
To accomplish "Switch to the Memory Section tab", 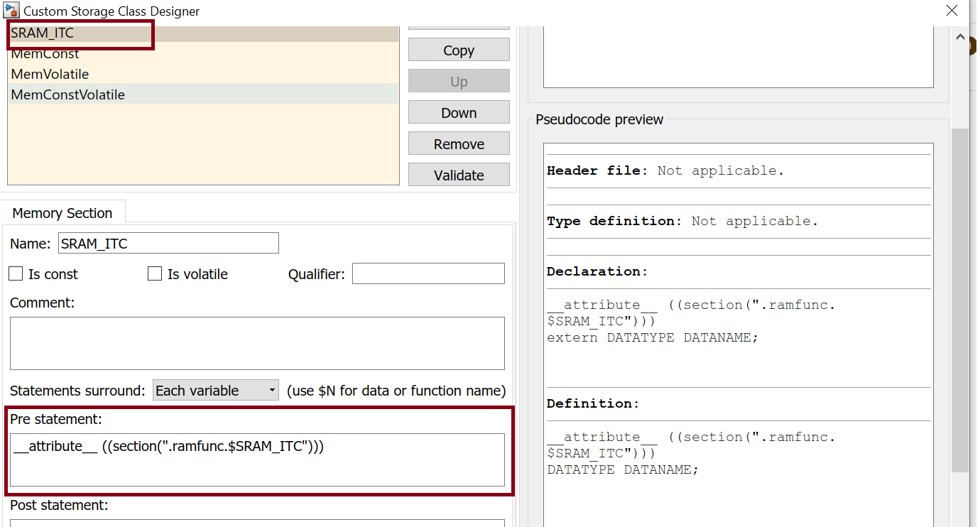I will pos(62,213).
